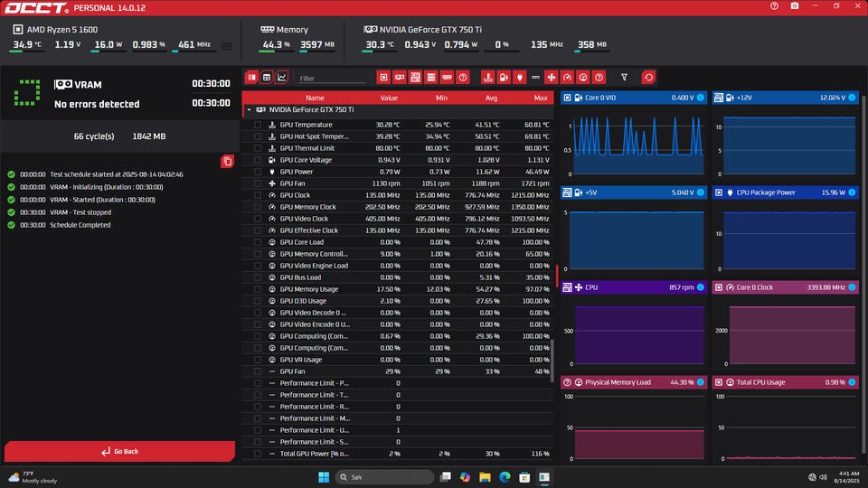This screenshot has height=488, width=868.
Task: Take a screenshot with the camera icon
Action: (x=795, y=6)
